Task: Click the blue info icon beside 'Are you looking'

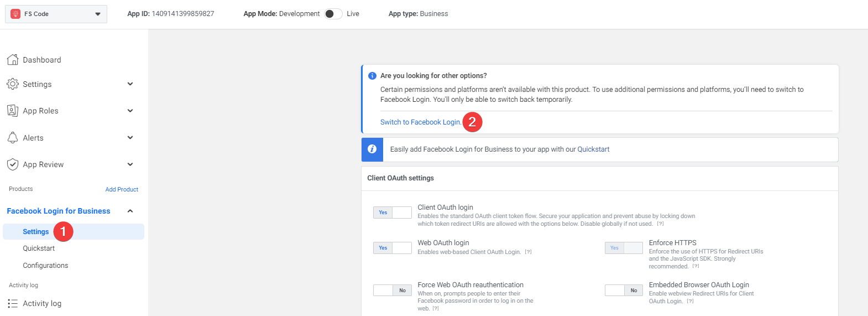Action: pyautogui.click(x=372, y=76)
